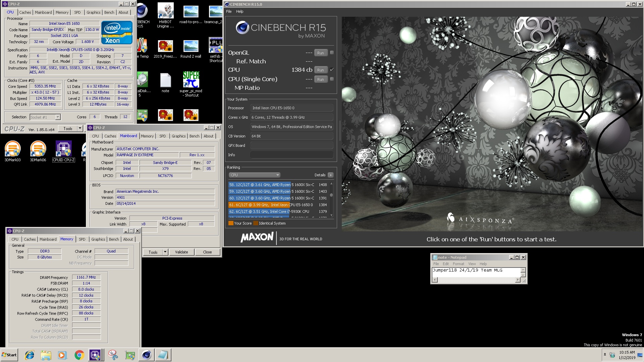Click the Your Score orange legend swatch
This screenshot has width=644, height=362.
coord(231,223)
